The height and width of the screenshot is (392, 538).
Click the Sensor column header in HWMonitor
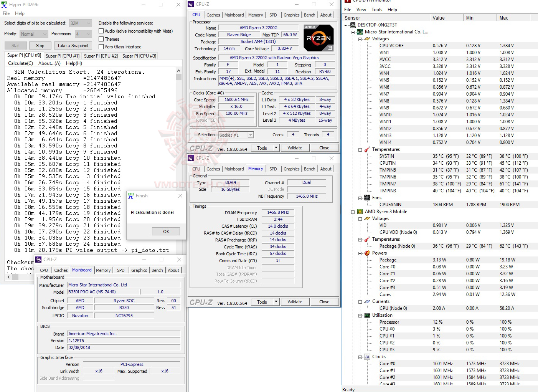pos(386,18)
